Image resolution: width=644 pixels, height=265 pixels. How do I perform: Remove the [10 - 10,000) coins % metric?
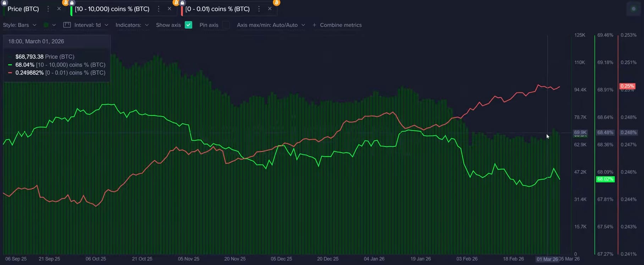click(170, 9)
